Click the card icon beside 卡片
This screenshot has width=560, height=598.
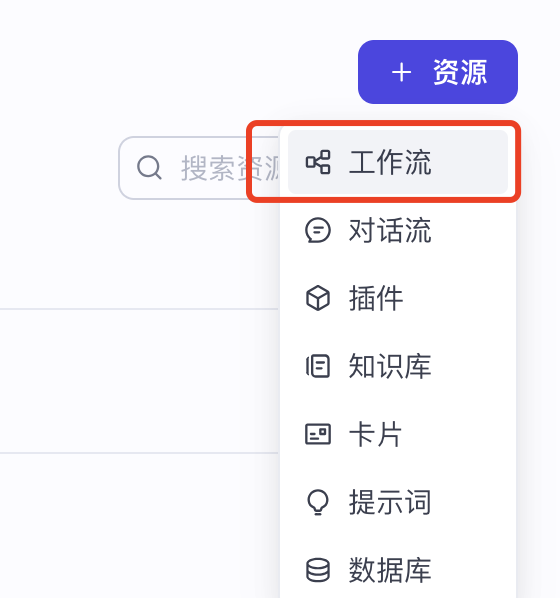pyautogui.click(x=318, y=434)
